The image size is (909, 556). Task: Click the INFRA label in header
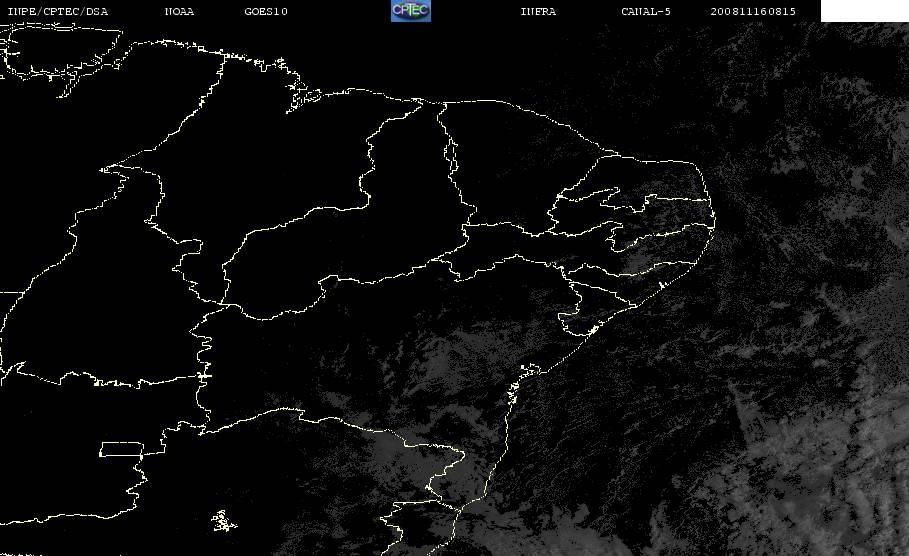[538, 11]
